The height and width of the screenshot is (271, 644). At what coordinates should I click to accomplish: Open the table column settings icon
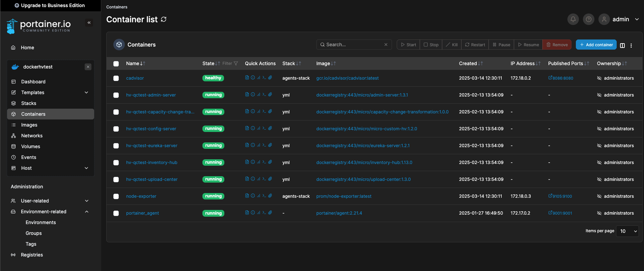(x=622, y=45)
